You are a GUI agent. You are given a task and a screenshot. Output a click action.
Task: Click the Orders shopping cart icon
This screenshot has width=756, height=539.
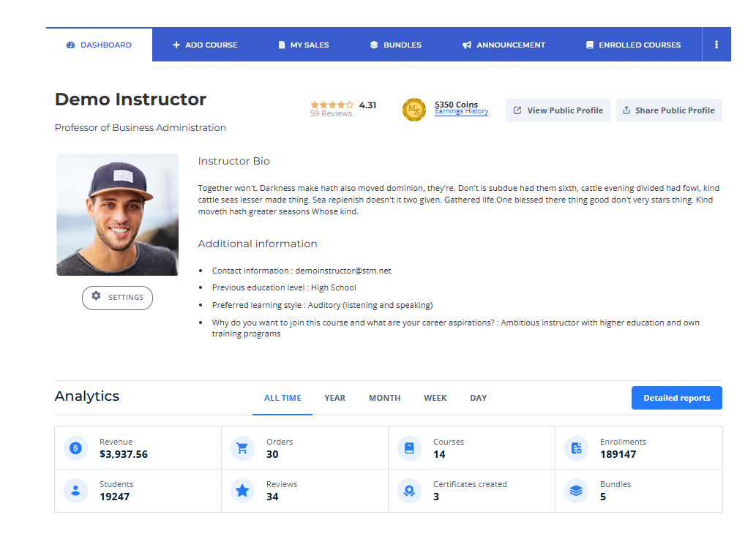point(242,448)
